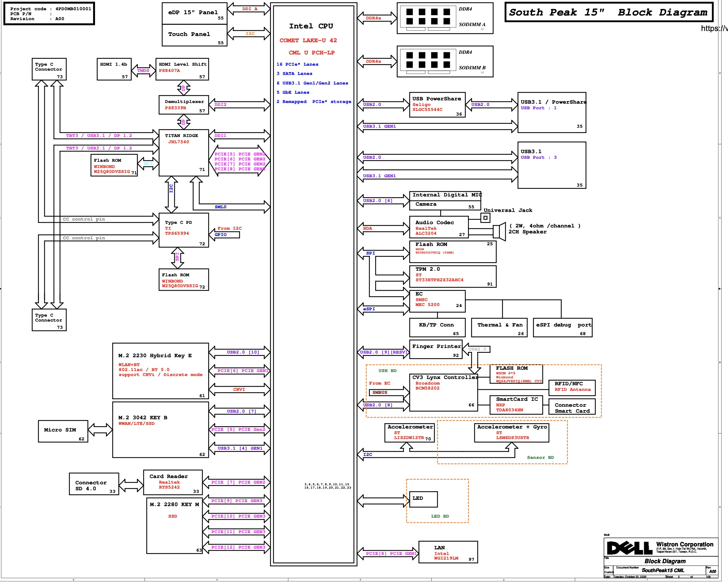Click the TMDS arrow label
728x585 pixels.
click(143, 71)
